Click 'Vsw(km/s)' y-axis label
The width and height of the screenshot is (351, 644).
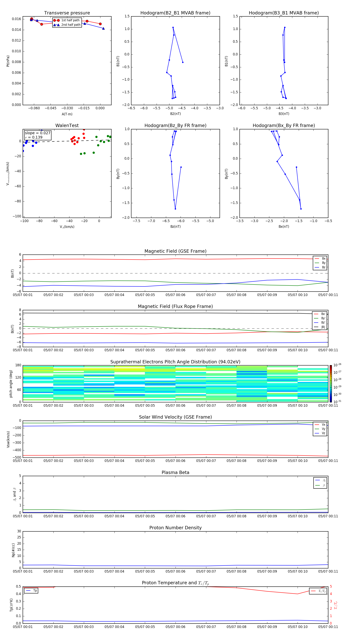[x=8, y=439]
